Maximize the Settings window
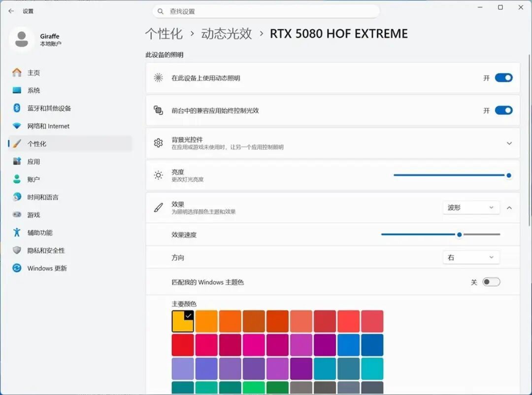 500,7
